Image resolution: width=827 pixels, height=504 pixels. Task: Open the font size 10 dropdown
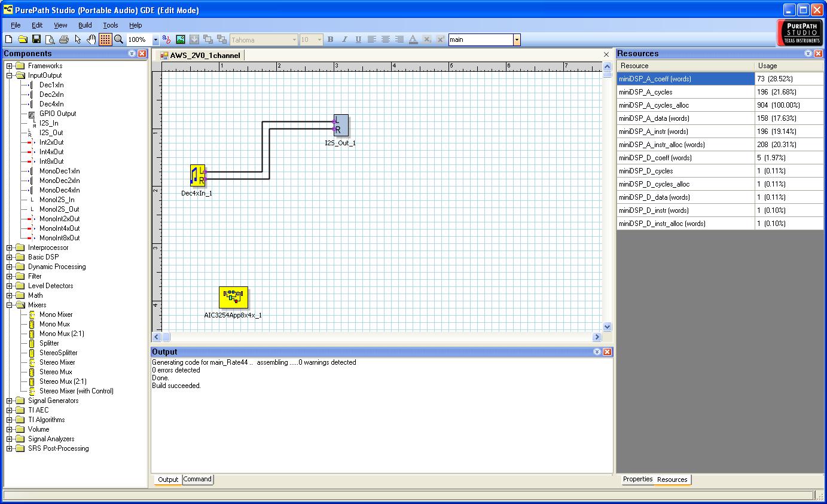[319, 39]
